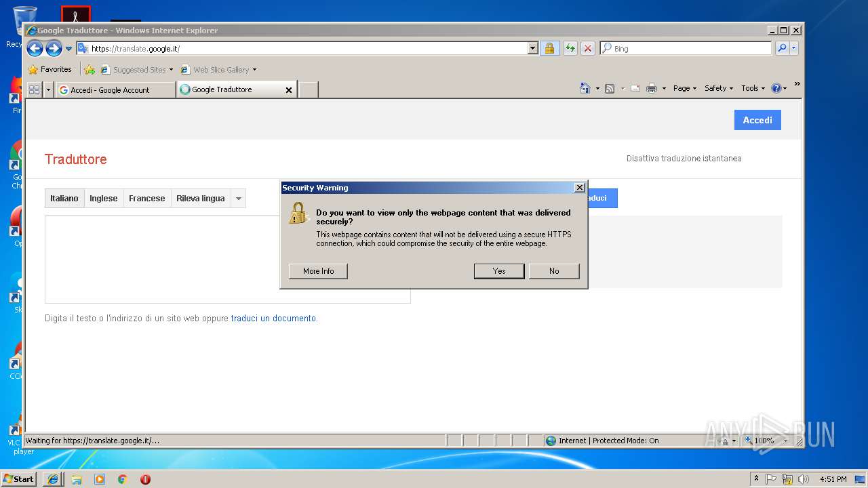Image resolution: width=868 pixels, height=488 pixels.
Task: Open search provider dropdown arrow
Action: click(x=794, y=49)
